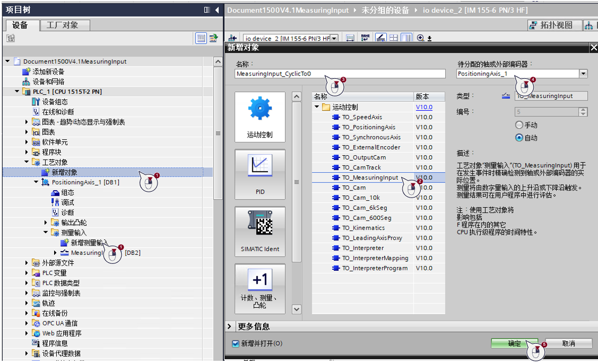This screenshot has height=364, width=598.
Task: Click the NAME labels icon in device toolbar
Action: point(365,37)
